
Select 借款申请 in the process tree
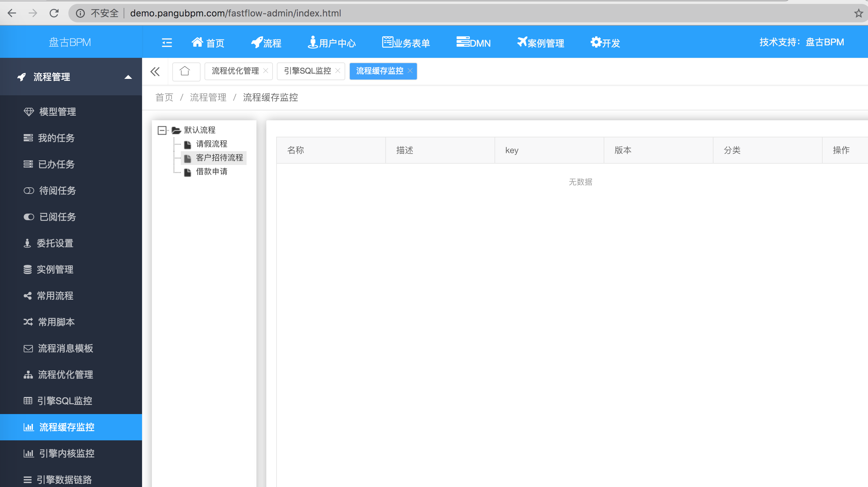tap(212, 172)
